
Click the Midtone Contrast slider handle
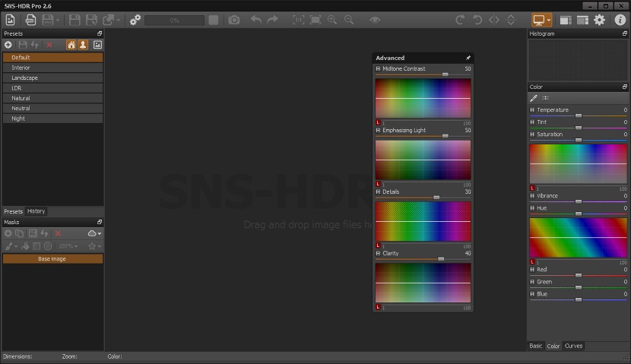click(445, 74)
